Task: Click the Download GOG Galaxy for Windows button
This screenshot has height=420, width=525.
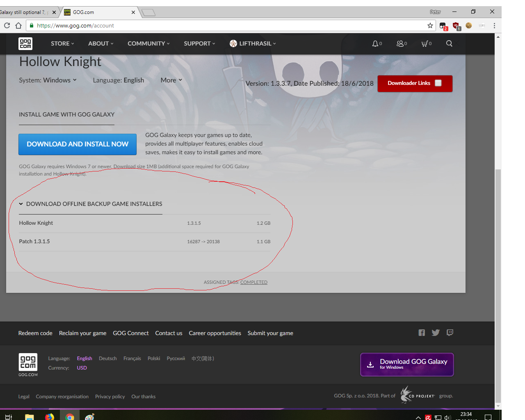Action: [x=407, y=364]
